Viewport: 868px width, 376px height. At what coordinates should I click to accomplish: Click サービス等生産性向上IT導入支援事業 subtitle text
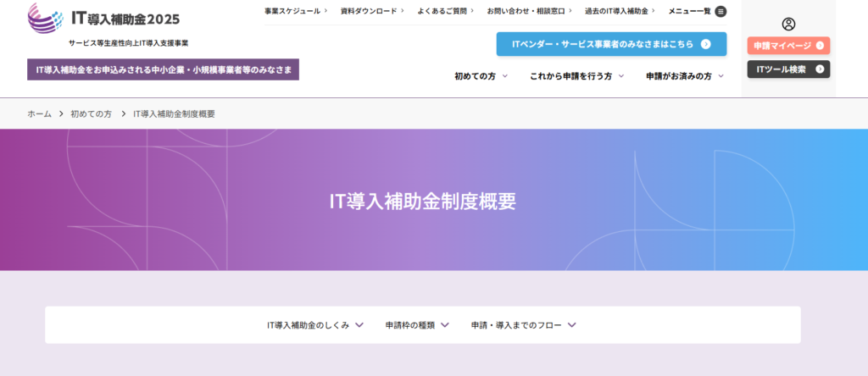(x=129, y=43)
